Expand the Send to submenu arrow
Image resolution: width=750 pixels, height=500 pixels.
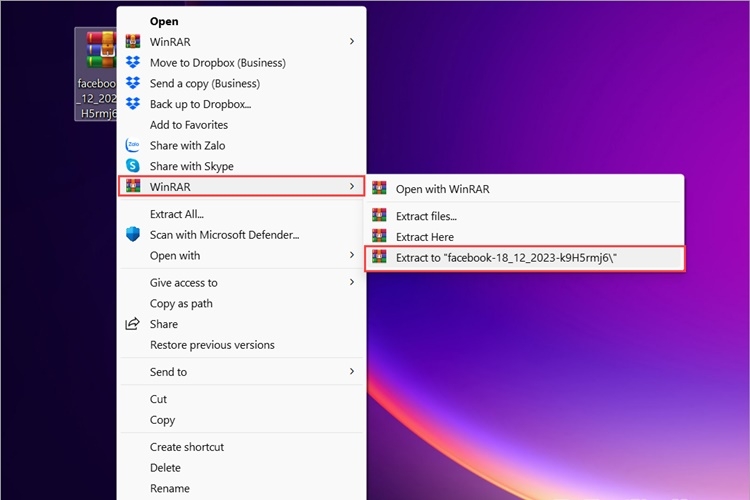point(352,371)
